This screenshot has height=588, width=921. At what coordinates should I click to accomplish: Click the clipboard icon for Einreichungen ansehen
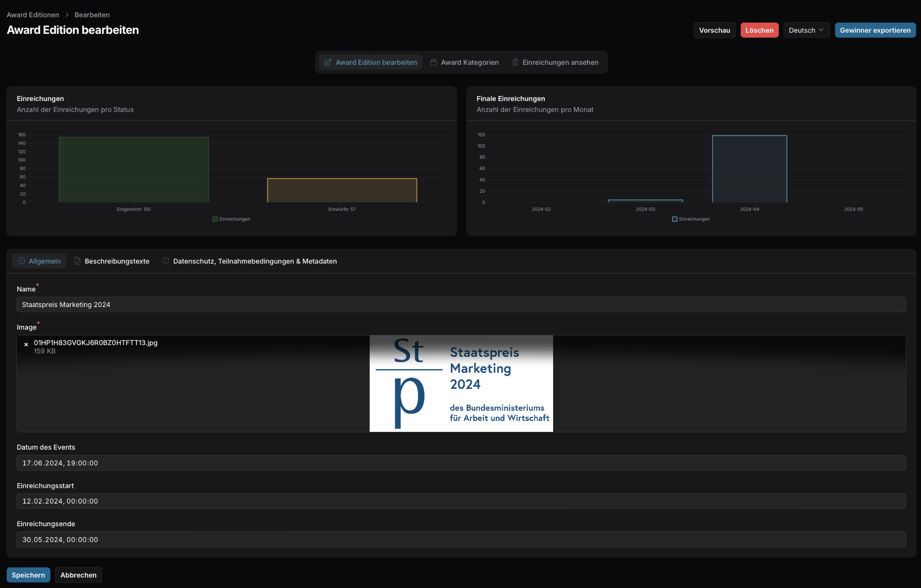click(x=515, y=62)
